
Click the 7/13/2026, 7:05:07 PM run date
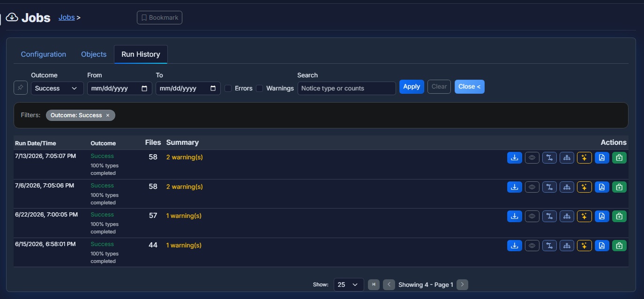tap(45, 156)
